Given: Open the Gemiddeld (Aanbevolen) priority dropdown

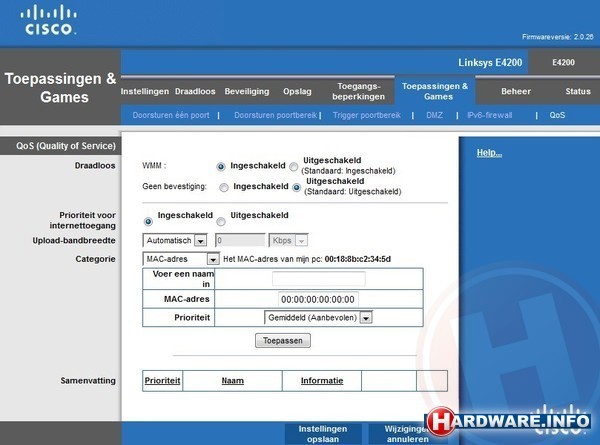Looking at the screenshot, I should 318,318.
